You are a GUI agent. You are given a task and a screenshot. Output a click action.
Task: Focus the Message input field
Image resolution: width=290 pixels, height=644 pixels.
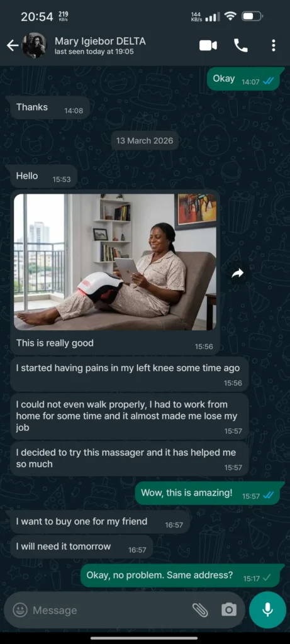point(111,610)
